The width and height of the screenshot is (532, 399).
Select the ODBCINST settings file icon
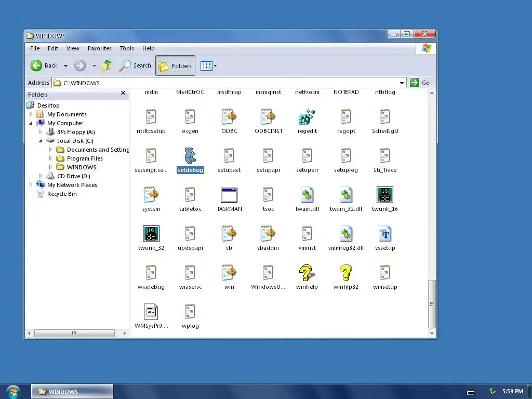[x=268, y=117]
